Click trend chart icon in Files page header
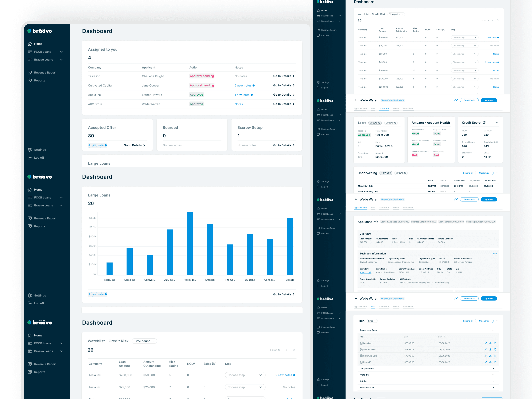532x399 pixels. point(456,298)
